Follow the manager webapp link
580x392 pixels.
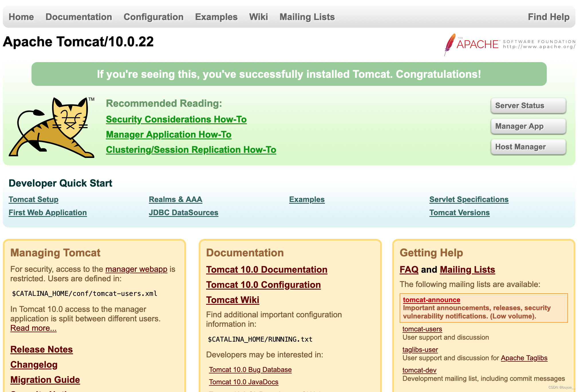pyautogui.click(x=136, y=269)
